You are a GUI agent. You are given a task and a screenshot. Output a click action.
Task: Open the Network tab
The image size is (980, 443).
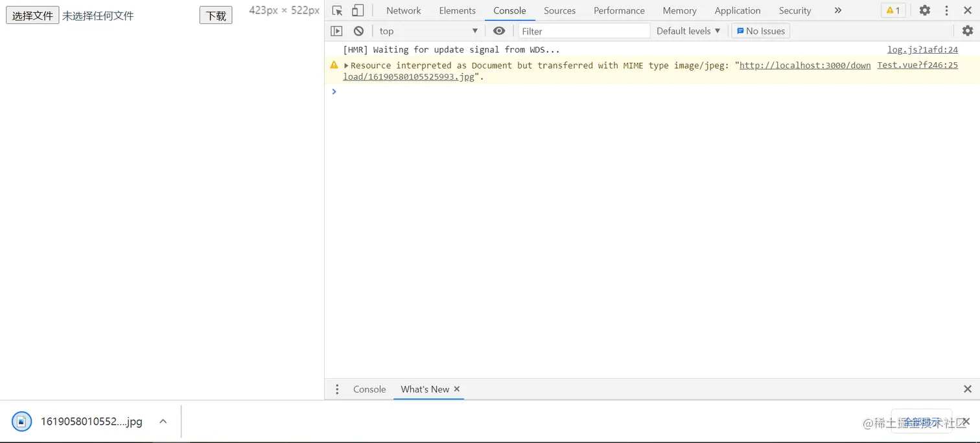(403, 10)
